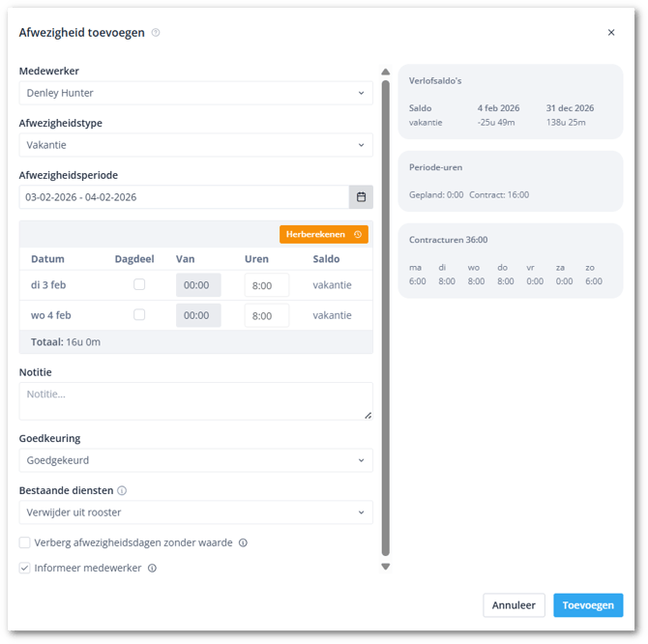Click the Annuleer button
Screen dimensions: 648x644
point(514,605)
